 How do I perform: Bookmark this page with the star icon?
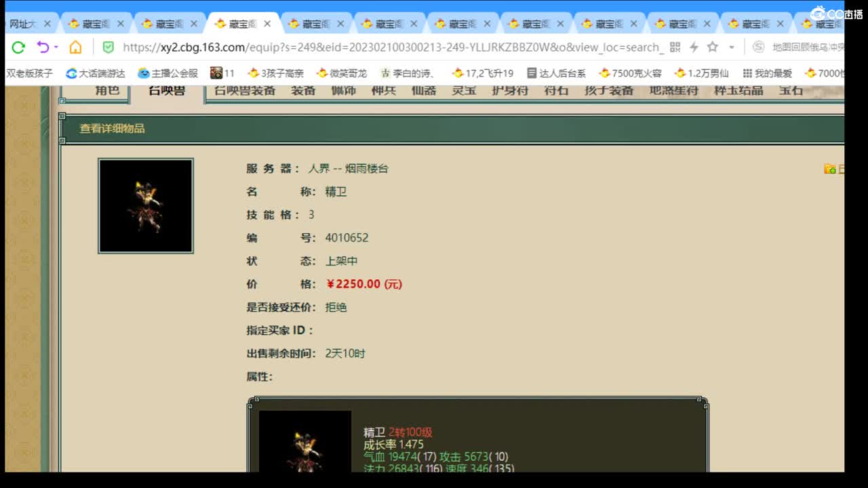coord(713,48)
